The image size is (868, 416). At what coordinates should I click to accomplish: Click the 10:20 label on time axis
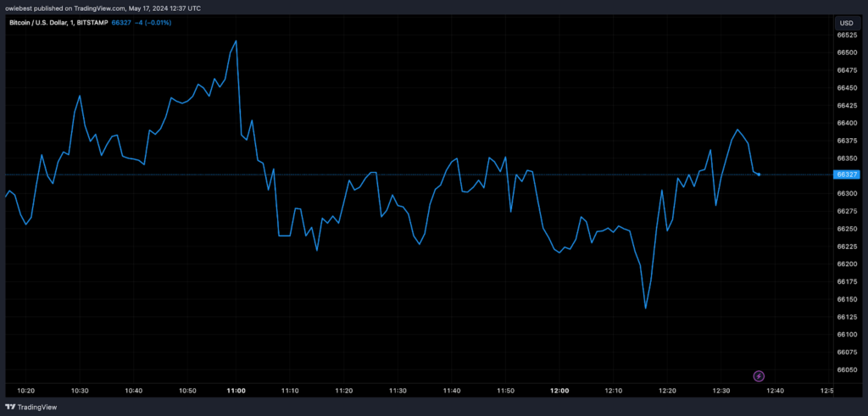pos(25,391)
